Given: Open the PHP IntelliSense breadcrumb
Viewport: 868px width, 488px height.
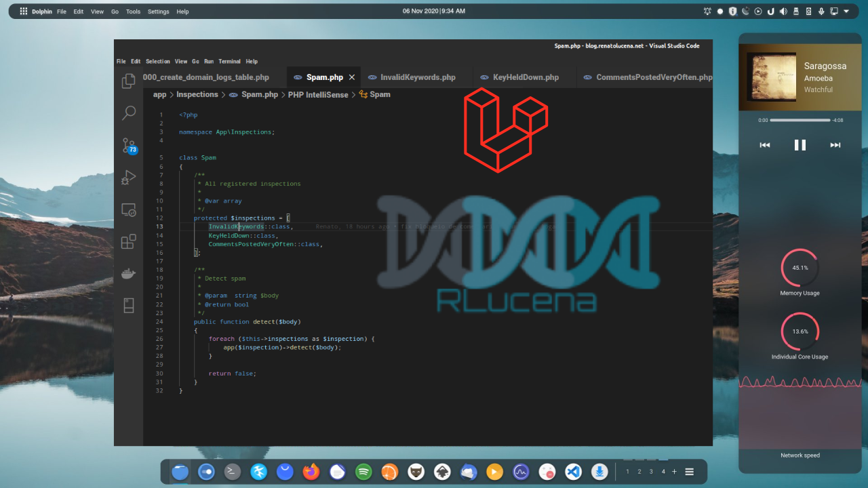Looking at the screenshot, I should [x=318, y=95].
